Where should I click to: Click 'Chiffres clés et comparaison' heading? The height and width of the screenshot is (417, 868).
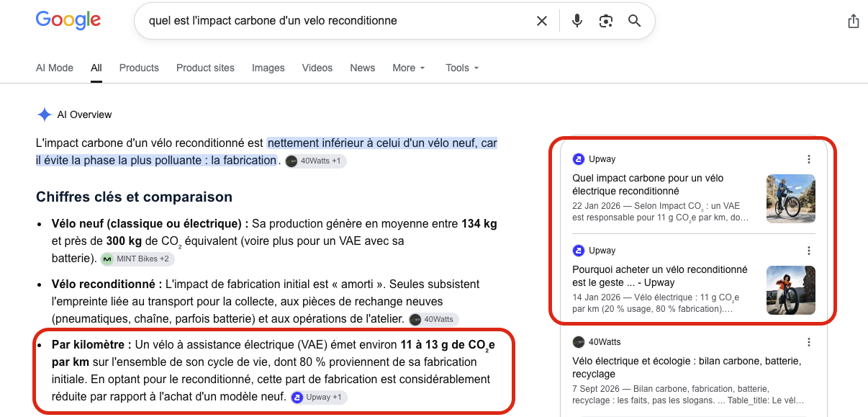134,197
